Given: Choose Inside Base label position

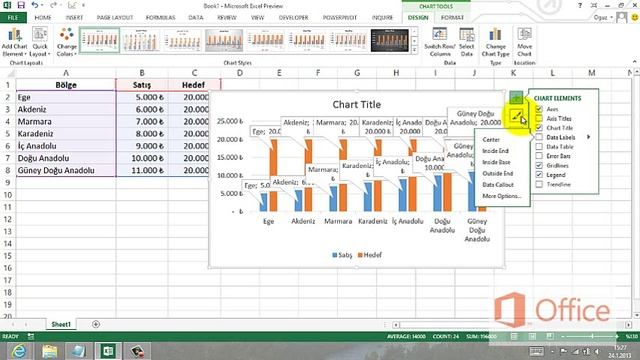Looking at the screenshot, I should 496,162.
